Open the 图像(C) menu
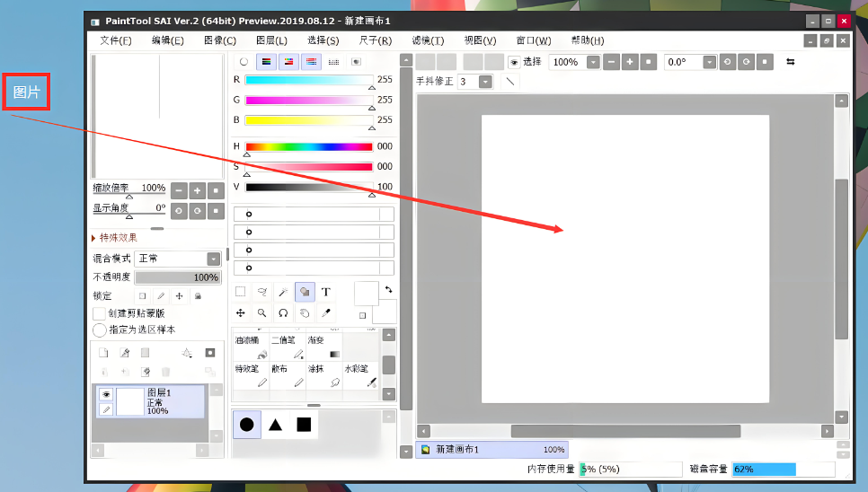 220,40
